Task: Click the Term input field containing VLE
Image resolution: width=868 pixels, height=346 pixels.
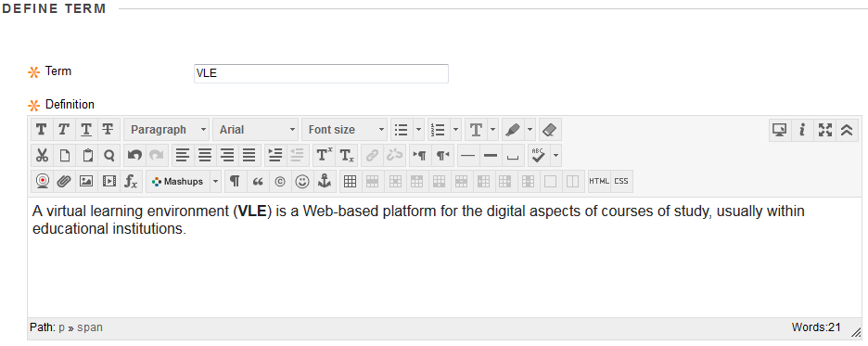Action: pos(321,73)
